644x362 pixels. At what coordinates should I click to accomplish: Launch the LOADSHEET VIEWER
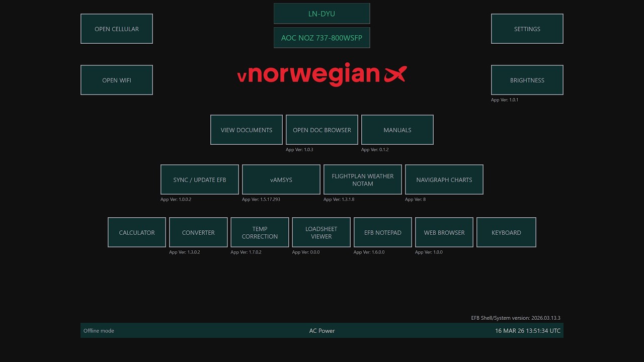321,232
